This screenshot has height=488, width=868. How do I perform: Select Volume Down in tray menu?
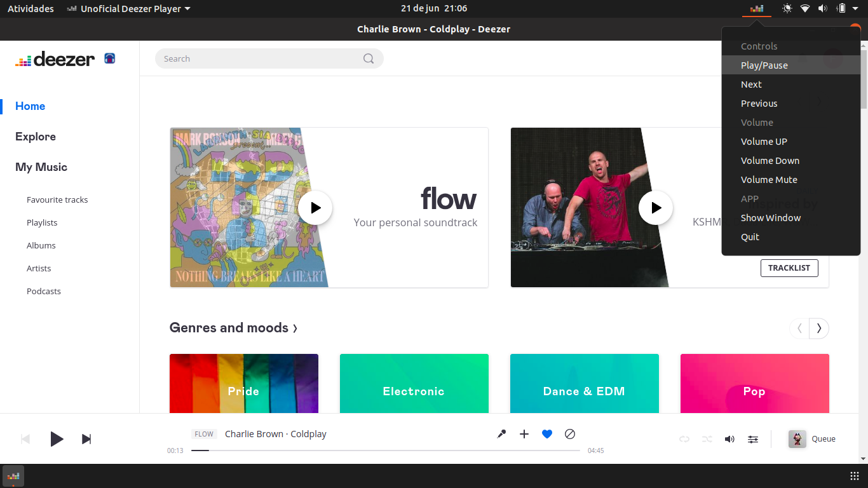[791, 161]
